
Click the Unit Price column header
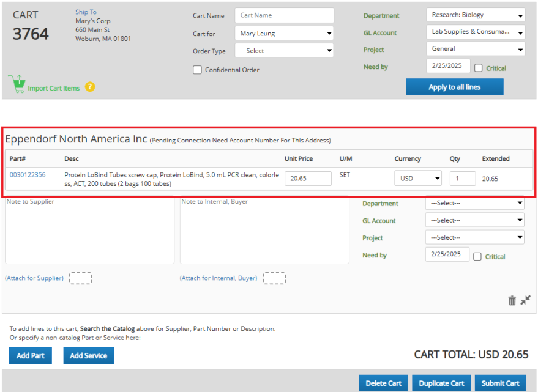click(x=299, y=158)
